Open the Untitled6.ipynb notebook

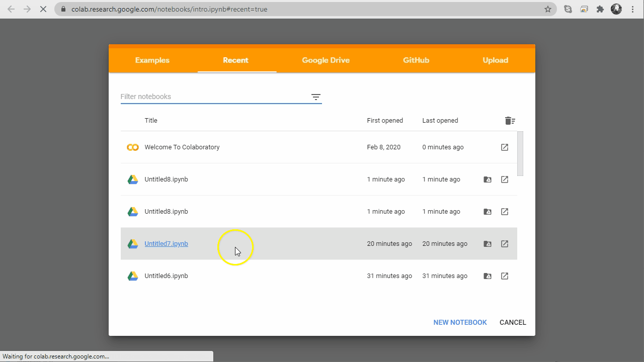166,276
